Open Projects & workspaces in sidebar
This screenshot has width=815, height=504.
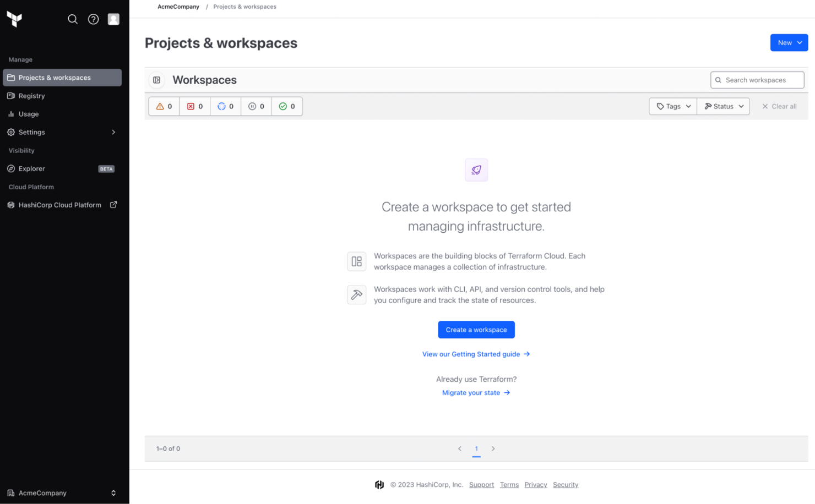[x=62, y=78]
